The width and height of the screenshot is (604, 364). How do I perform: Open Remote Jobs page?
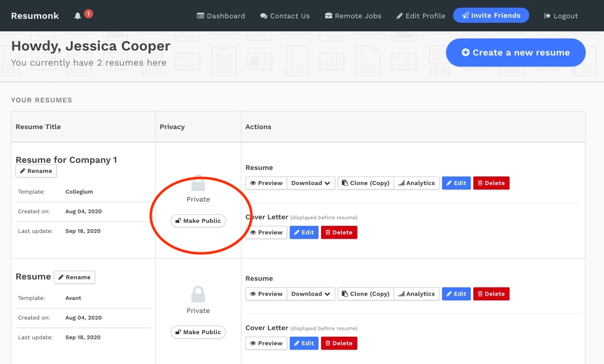[x=353, y=16]
